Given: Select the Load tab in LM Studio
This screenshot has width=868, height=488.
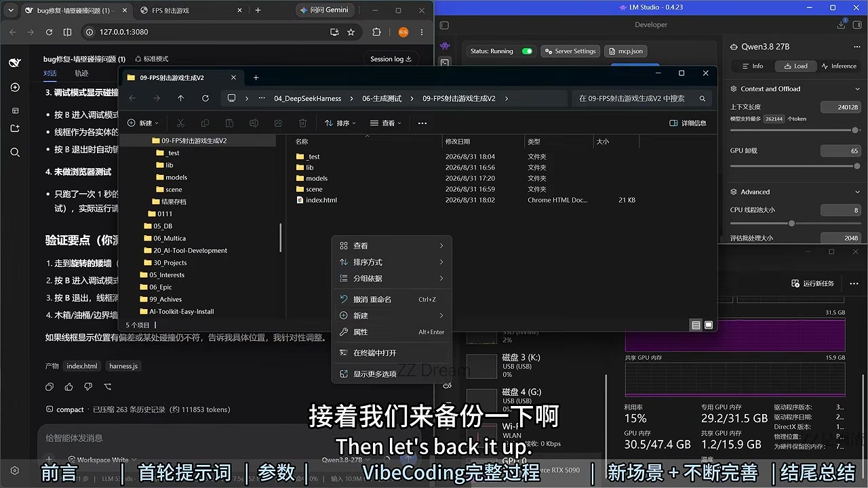Looking at the screenshot, I should pyautogui.click(x=795, y=66).
